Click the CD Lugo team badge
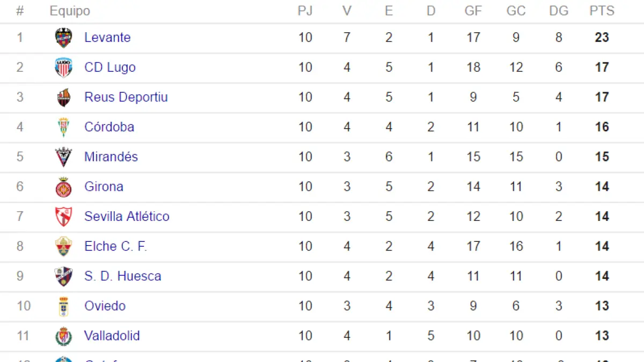This screenshot has height=362, width=644. (64, 68)
